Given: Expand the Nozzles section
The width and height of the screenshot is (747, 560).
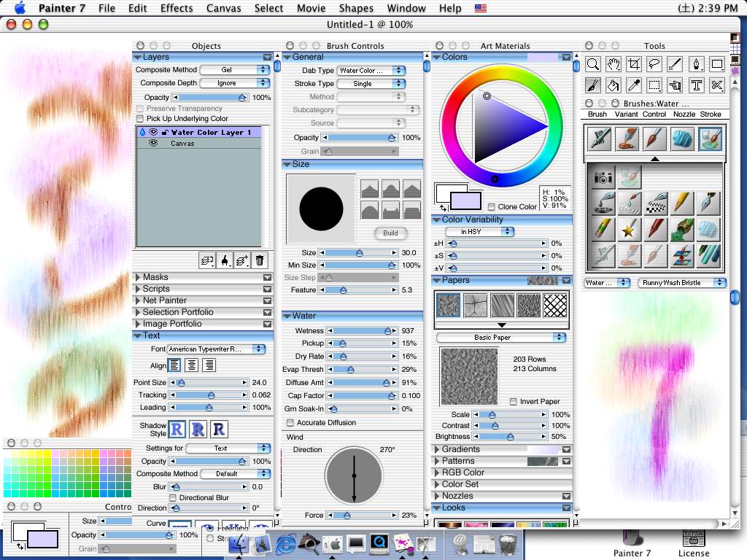Looking at the screenshot, I should coord(436,496).
